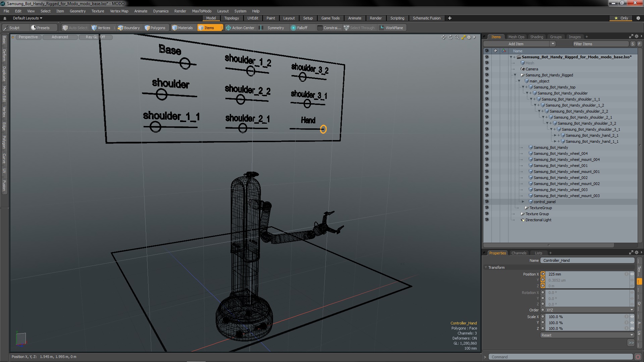Switch to Materials selection mode
Screen dimensions: 644x362
182,28
